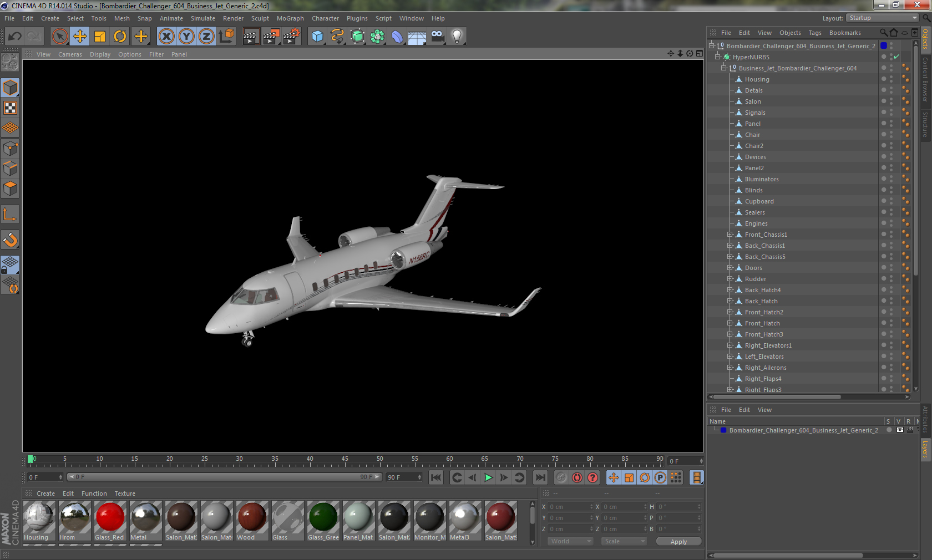Expand Front_Chassis1 object
Image resolution: width=932 pixels, height=560 pixels.
coord(730,235)
